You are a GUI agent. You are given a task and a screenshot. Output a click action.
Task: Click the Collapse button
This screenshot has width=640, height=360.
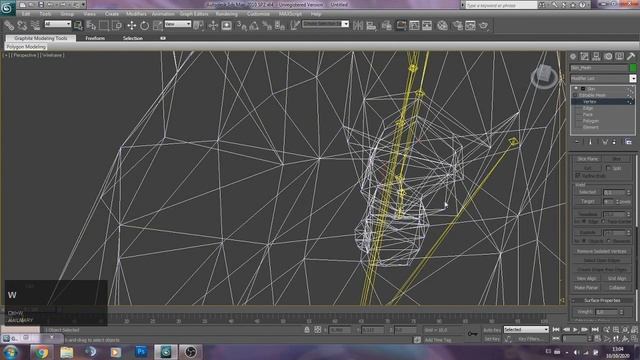point(617,287)
